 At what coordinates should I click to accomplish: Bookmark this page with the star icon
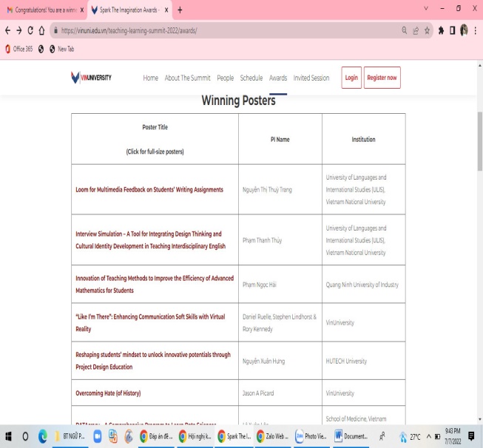point(428,31)
